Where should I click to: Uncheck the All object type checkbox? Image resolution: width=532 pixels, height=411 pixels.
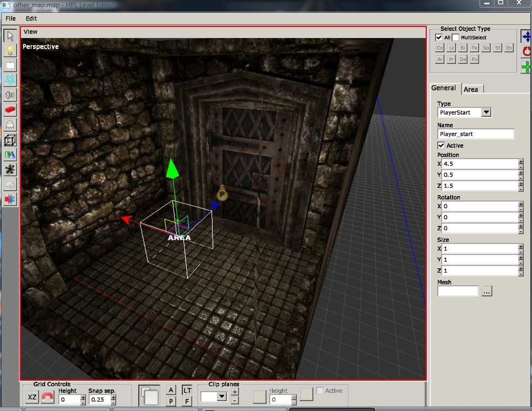439,37
